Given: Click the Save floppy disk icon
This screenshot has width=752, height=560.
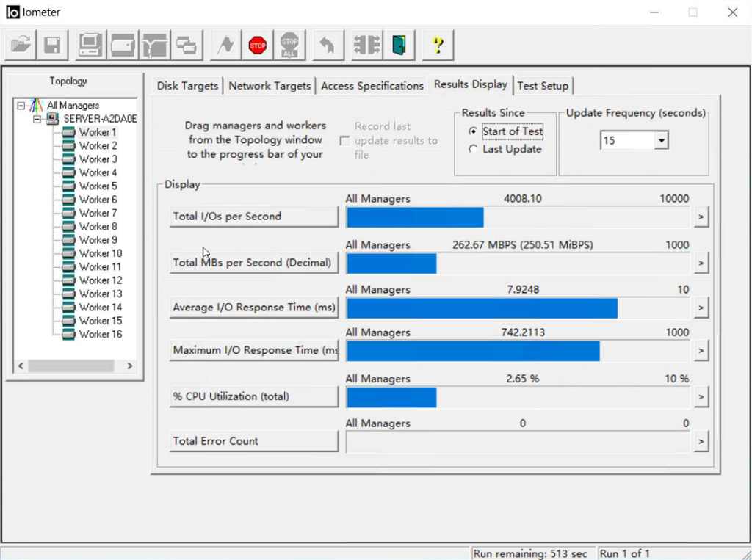Looking at the screenshot, I should [x=53, y=46].
